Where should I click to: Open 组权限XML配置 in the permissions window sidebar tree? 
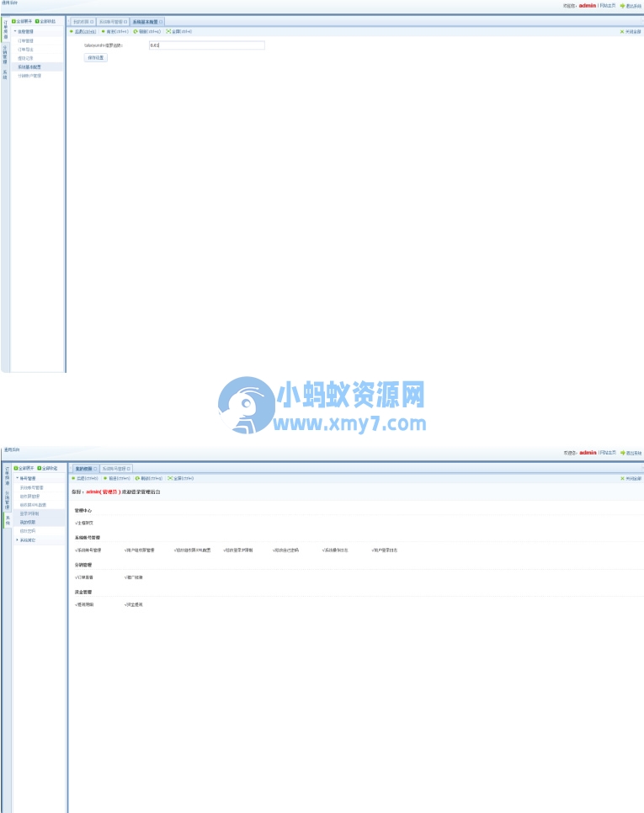[33, 505]
